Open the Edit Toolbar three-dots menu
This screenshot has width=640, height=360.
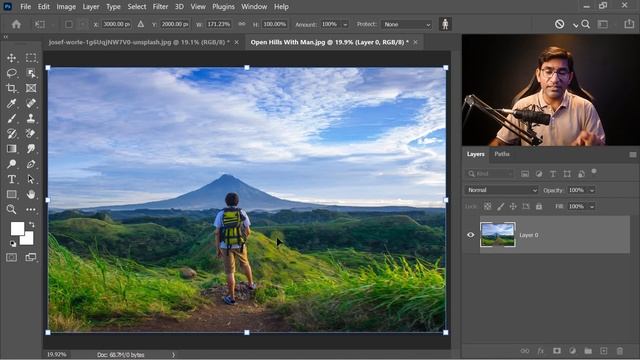[x=31, y=209]
